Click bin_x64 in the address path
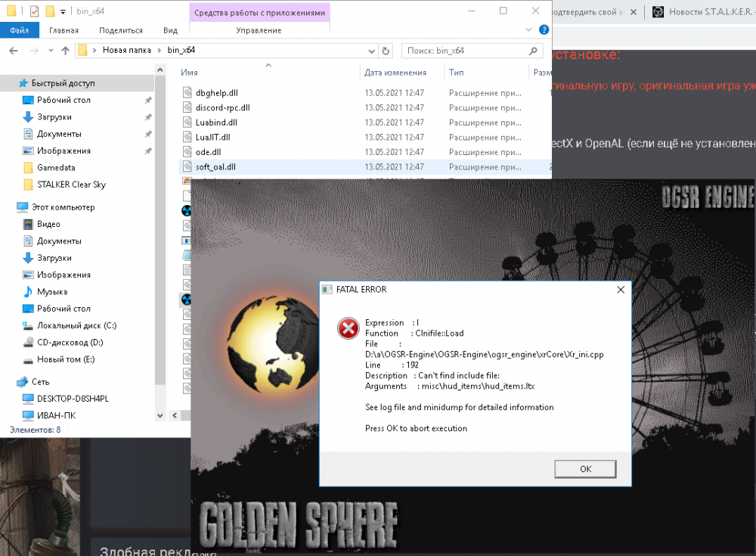Image resolution: width=756 pixels, height=556 pixels. 181,50
